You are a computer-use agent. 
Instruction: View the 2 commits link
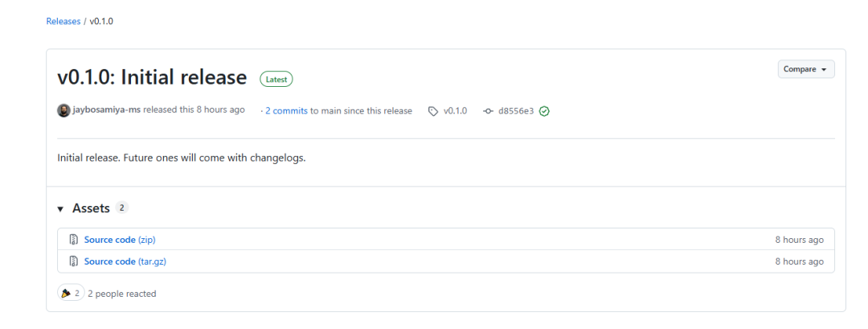point(286,111)
